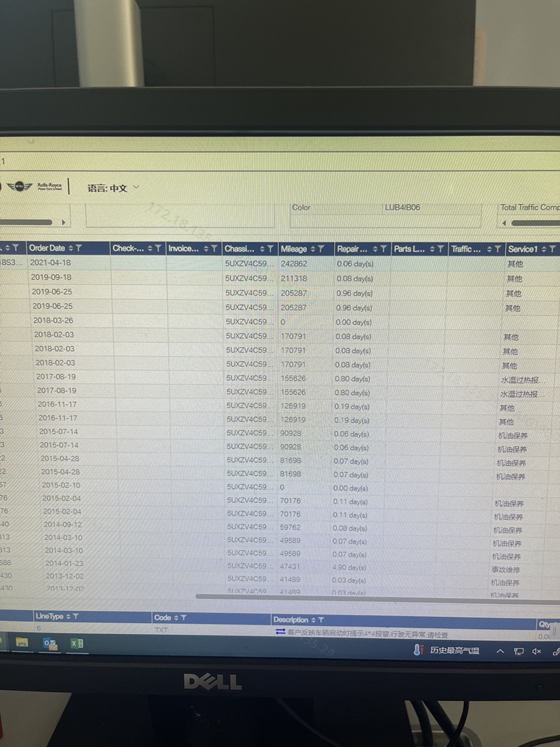The width and height of the screenshot is (560, 747).
Task: Sort the LineType column
Action: 68,616
